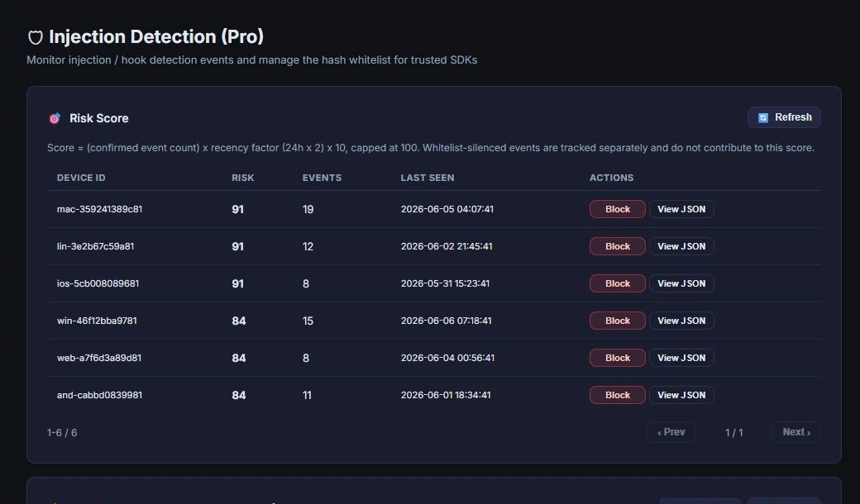The image size is (860, 504).
Task: Click timestamp 2026-06-04 00:56:41
Action: (x=447, y=359)
